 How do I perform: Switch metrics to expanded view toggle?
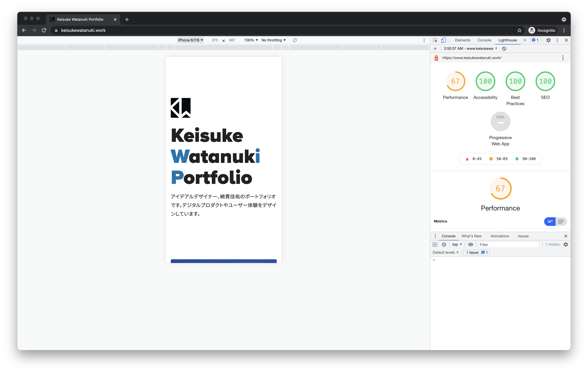click(x=561, y=221)
